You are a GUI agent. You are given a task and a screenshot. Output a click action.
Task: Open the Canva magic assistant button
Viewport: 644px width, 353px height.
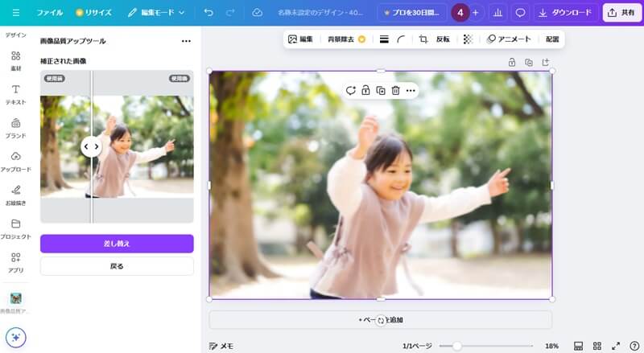click(16, 338)
